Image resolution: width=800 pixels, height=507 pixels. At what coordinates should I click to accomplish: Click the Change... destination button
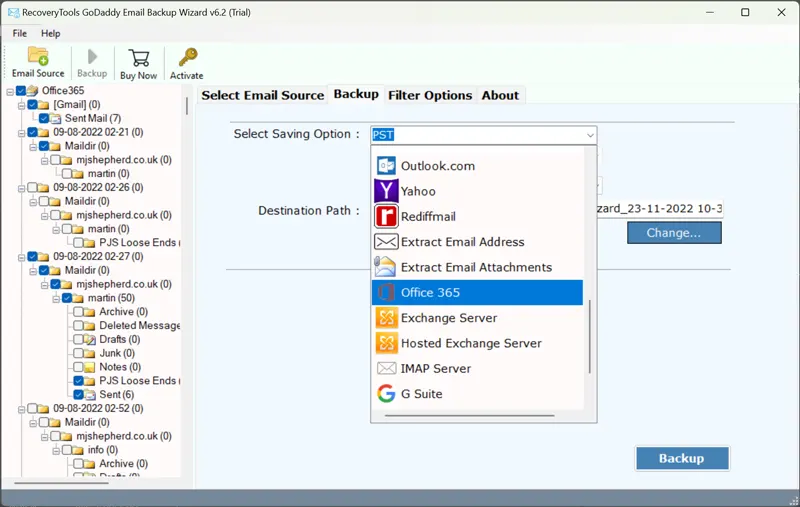673,233
